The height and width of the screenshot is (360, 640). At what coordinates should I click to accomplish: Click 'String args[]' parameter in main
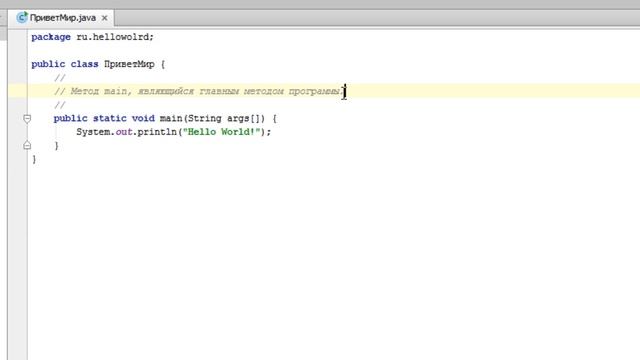pyautogui.click(x=224, y=118)
